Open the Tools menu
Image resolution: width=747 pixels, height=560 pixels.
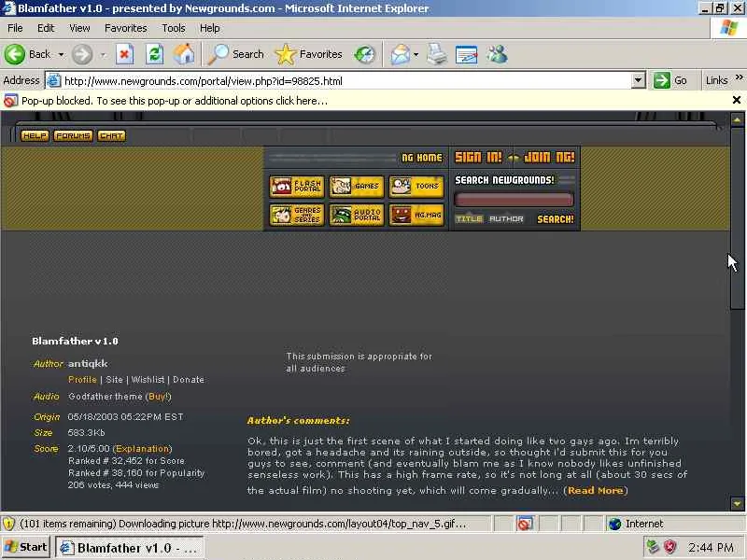[174, 28]
